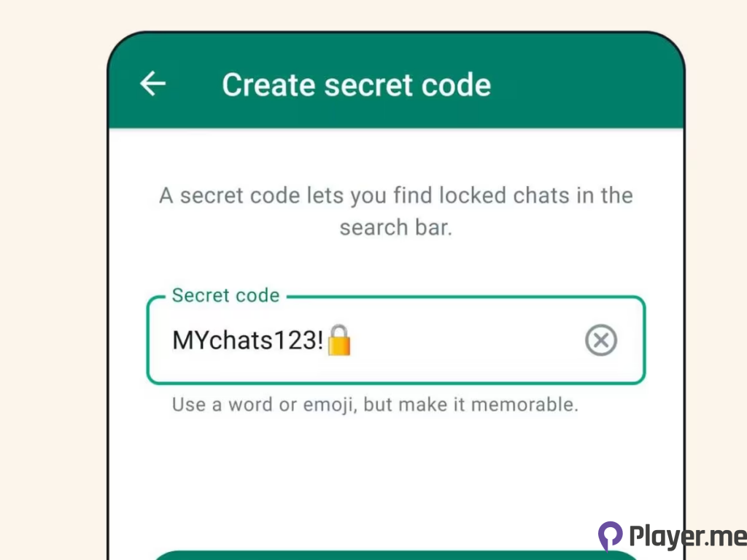
Task: Click the Player.me watermark text
Action: pyautogui.click(x=688, y=536)
